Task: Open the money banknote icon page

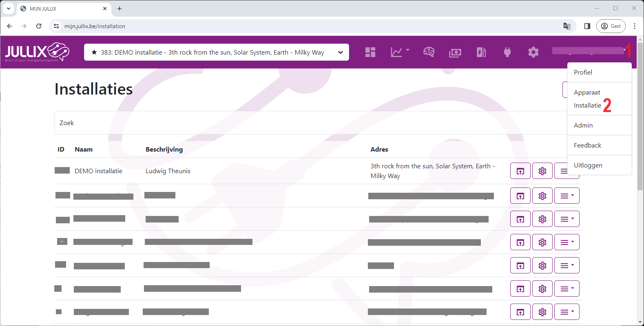Action: [x=455, y=53]
